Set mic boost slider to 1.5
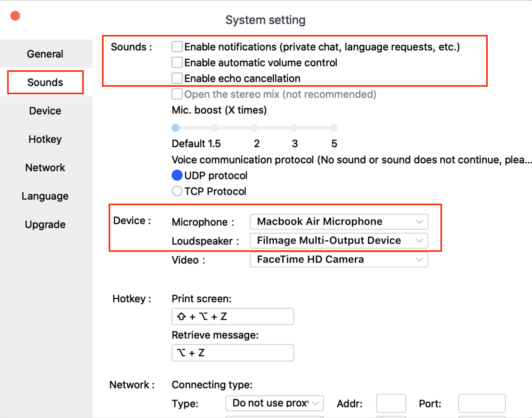532x418 pixels. 215,128
